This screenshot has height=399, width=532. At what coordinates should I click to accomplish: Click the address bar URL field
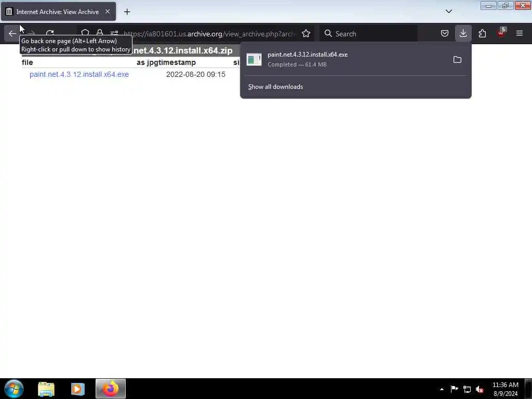(x=210, y=34)
